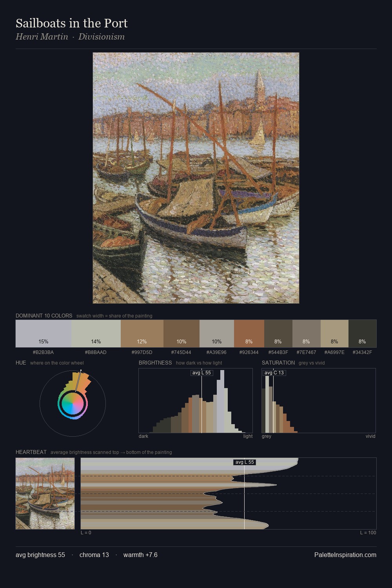Click the title 'Sailboats in the Port'
The image size is (392, 588).
72,23
